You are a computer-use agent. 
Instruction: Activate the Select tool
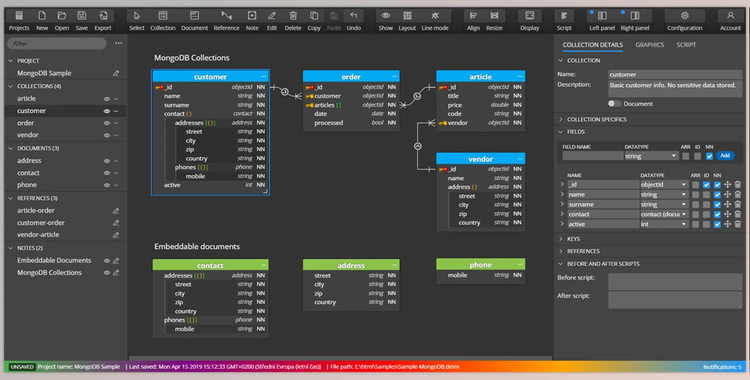137,21
